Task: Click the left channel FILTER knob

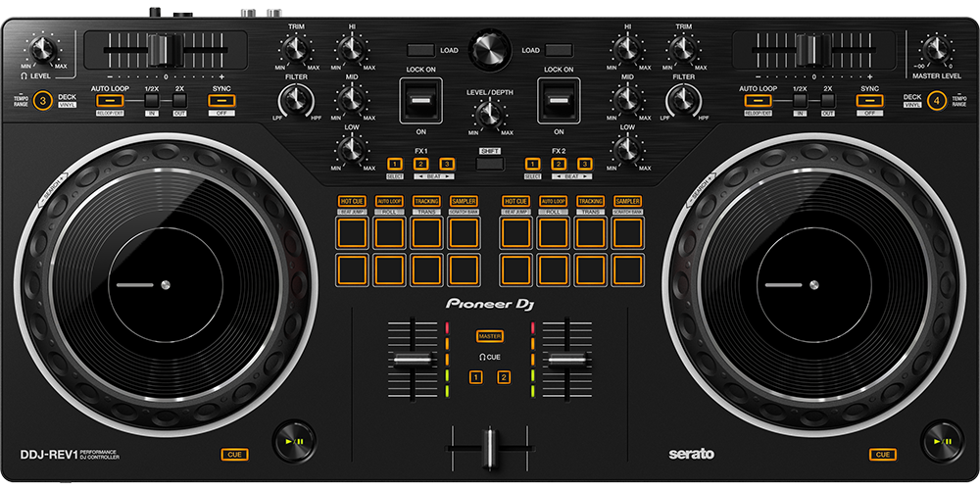Action: point(296,100)
